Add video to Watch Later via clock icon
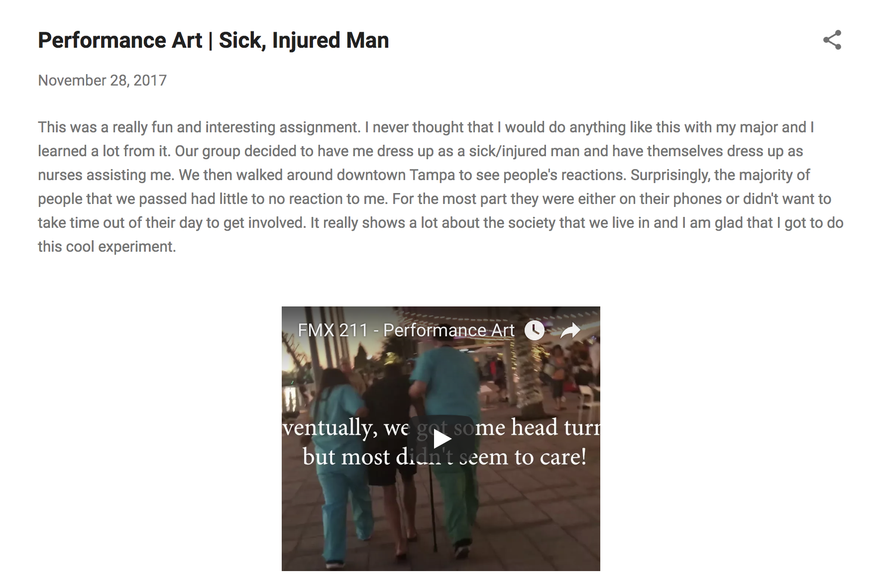 pos(535,330)
